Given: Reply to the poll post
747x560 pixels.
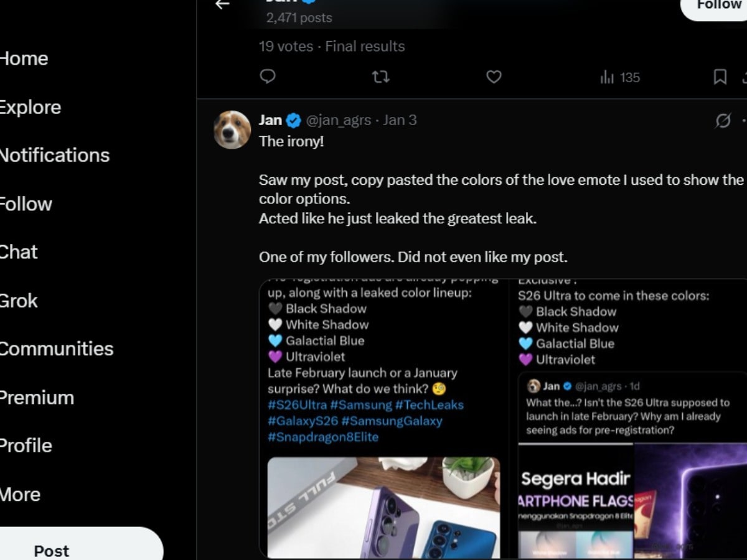Looking at the screenshot, I should (x=268, y=77).
